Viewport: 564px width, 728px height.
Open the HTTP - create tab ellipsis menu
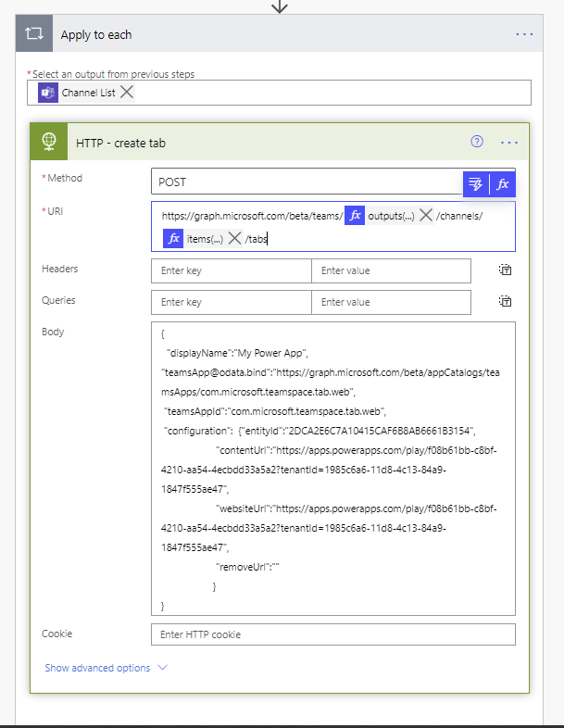[509, 143]
